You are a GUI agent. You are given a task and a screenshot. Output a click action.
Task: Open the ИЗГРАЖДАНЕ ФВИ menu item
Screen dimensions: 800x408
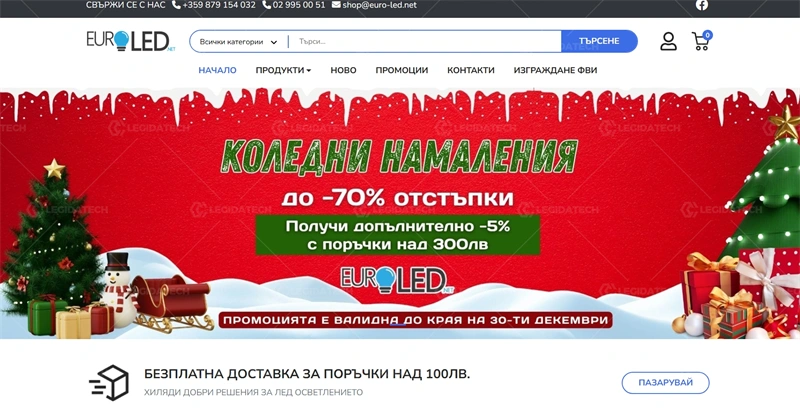tap(555, 70)
